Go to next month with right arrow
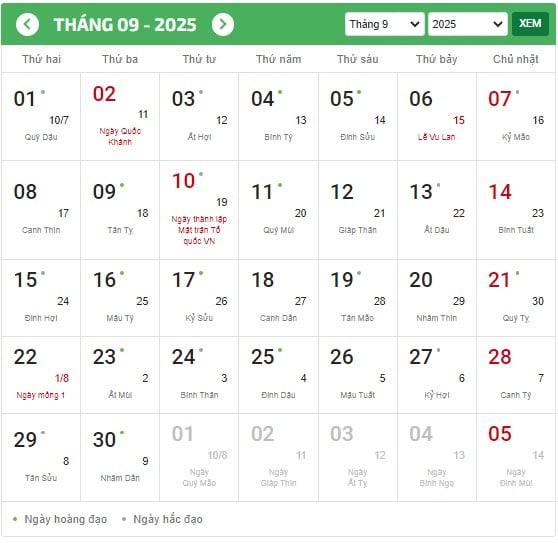This screenshot has height=543, width=558. (x=223, y=24)
